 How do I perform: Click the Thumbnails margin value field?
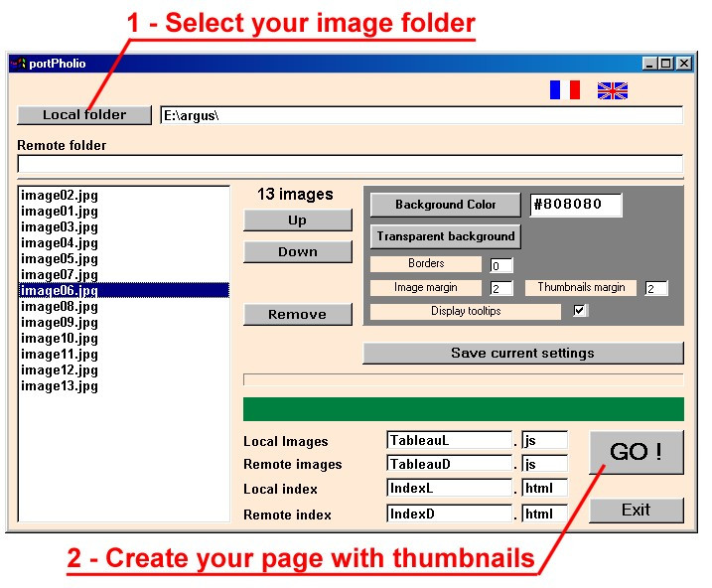[x=656, y=288]
